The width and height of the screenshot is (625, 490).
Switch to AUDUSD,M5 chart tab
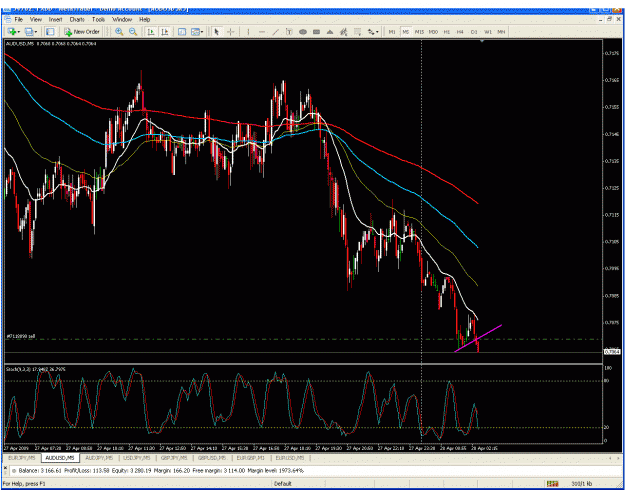60,457
